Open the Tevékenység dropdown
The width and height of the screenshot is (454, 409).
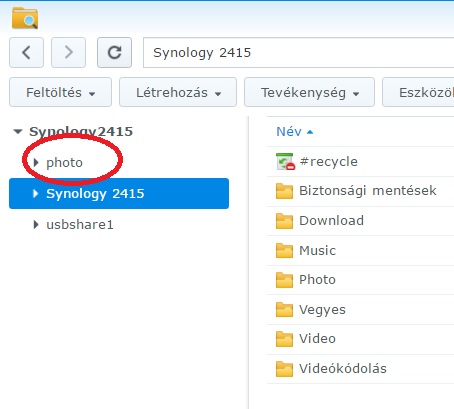309,92
